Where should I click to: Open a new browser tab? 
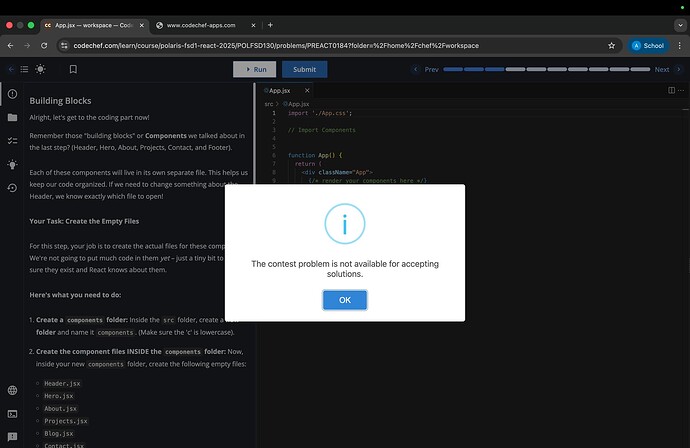pyautogui.click(x=270, y=25)
